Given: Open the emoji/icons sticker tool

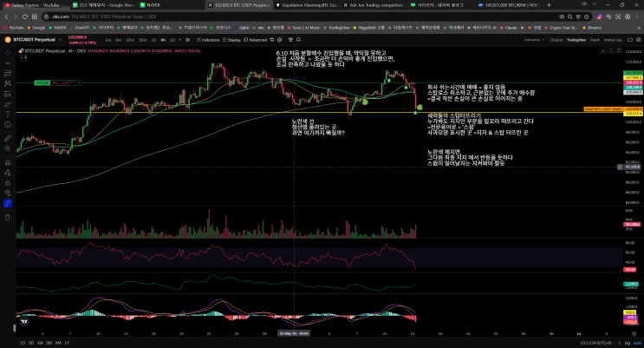Looking at the screenshot, I should pyautogui.click(x=8, y=125).
